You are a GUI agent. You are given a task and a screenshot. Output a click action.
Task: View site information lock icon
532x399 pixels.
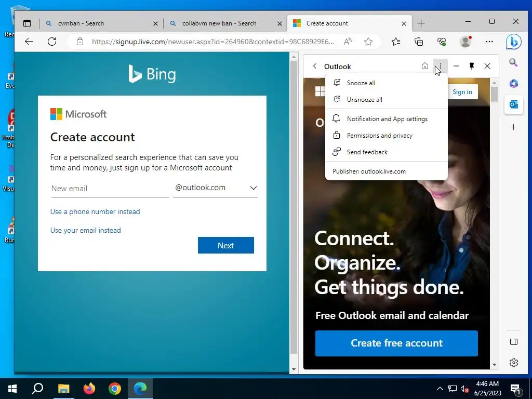(79, 42)
